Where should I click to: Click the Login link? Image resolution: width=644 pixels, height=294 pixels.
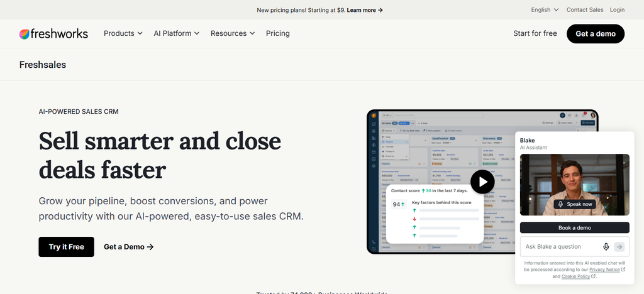tap(618, 10)
